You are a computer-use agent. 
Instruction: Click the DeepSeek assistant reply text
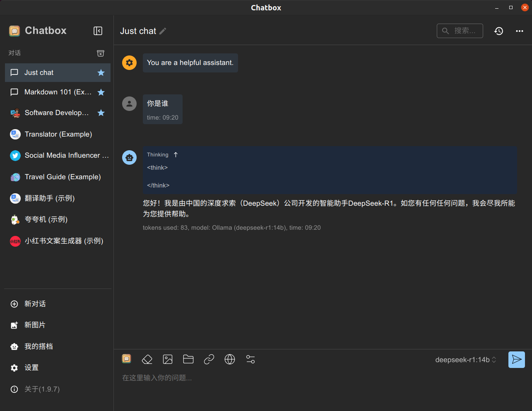pos(329,209)
